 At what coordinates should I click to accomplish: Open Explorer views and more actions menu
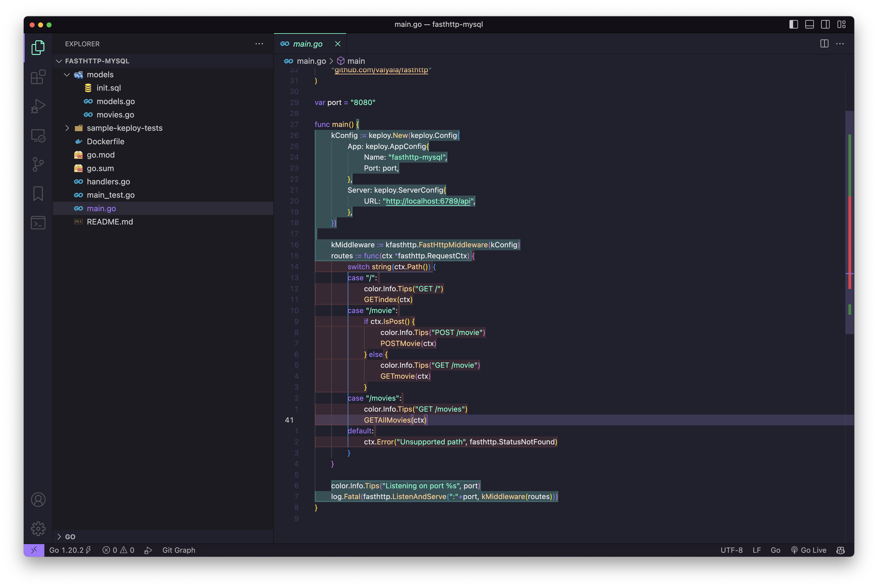coord(259,44)
